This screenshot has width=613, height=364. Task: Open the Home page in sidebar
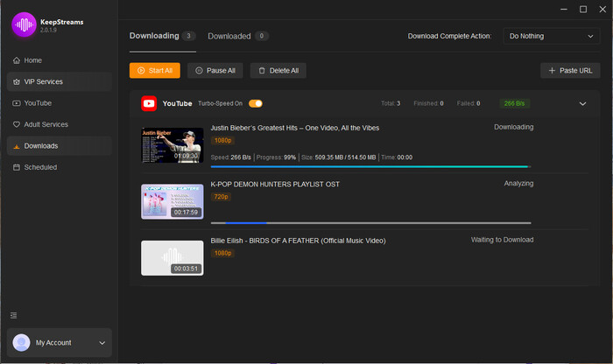pyautogui.click(x=60, y=60)
